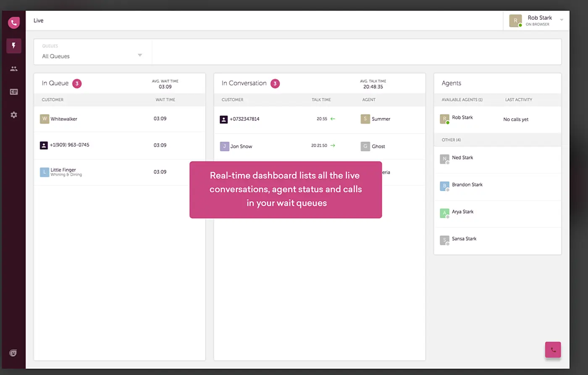Expand the OTHER (4) agents section

451,140
